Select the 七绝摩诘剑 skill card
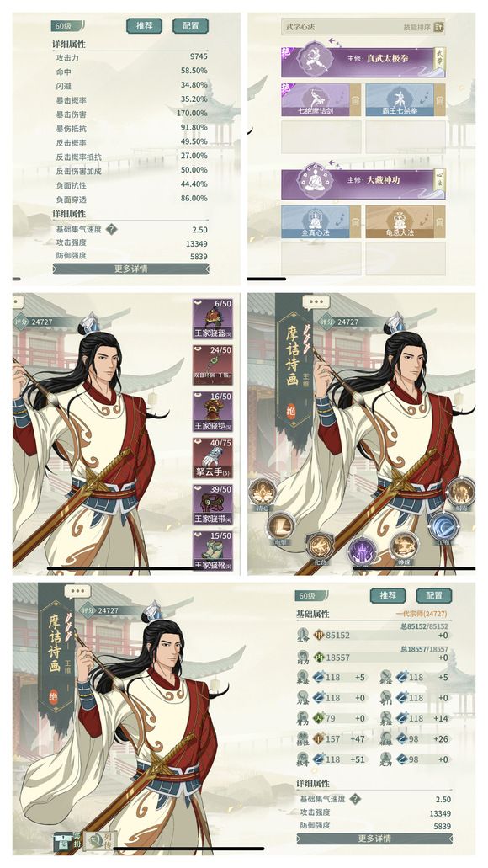Screen dimensions: 488x868 (321, 99)
